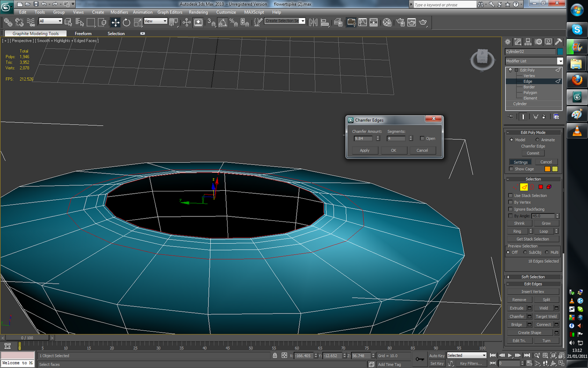Switch to Polygon sub-object selection icon

click(x=541, y=187)
